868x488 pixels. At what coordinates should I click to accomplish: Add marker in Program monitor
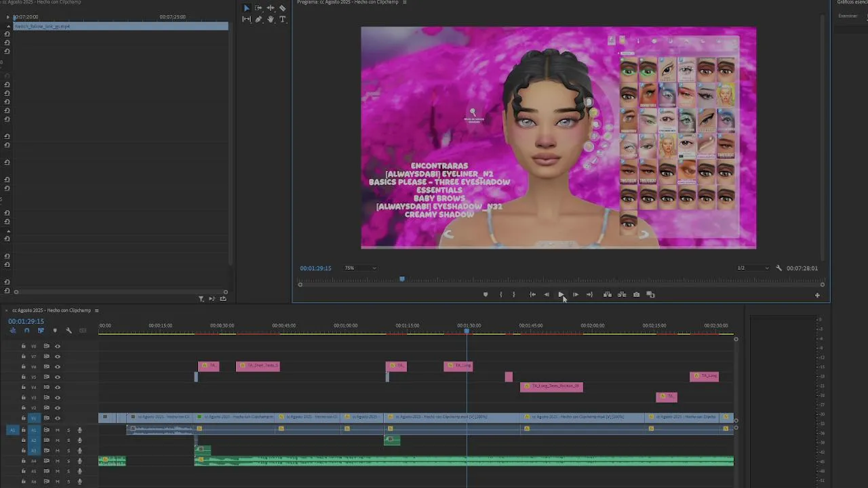pyautogui.click(x=485, y=294)
